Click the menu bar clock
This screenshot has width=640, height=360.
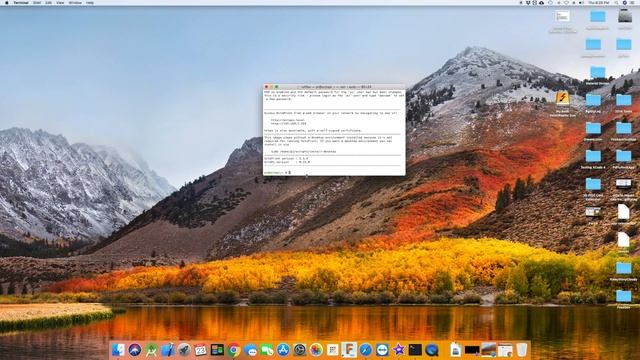[x=598, y=2]
